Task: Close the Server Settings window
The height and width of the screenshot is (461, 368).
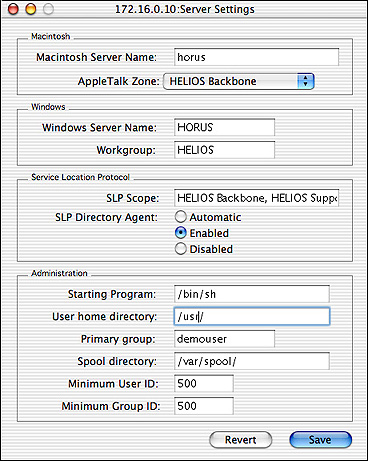Action: point(13,9)
